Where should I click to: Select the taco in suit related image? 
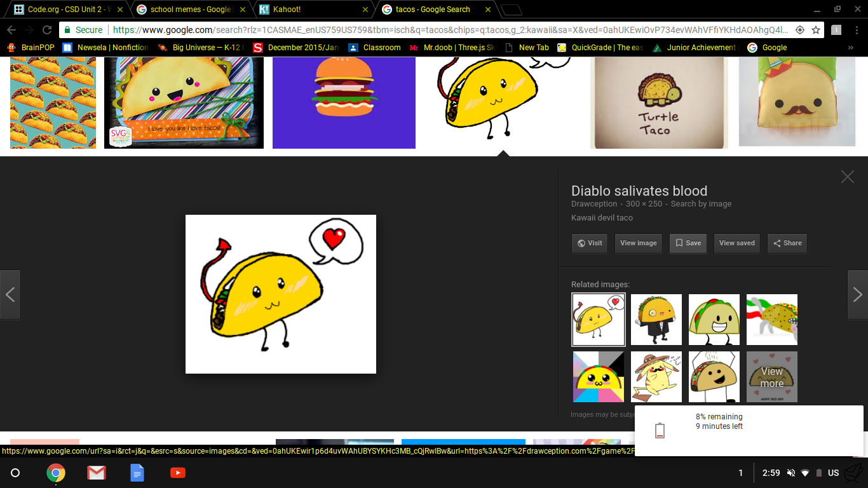coord(656,320)
